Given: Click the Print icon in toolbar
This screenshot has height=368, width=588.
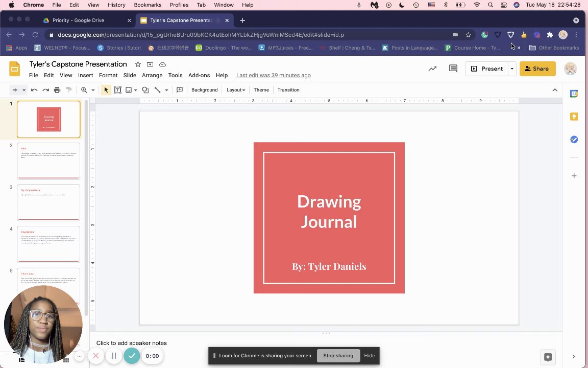Looking at the screenshot, I should click(x=57, y=90).
